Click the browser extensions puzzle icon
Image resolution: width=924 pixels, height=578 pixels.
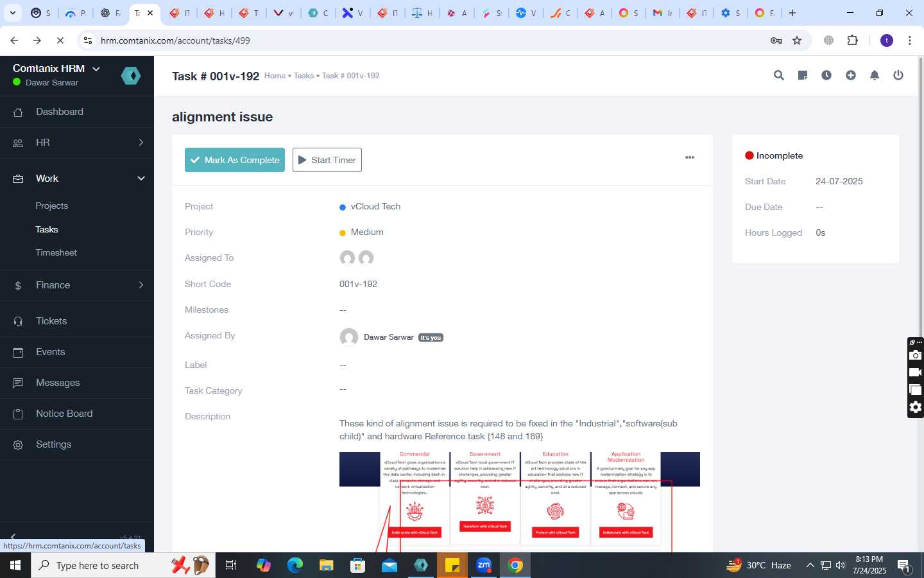tap(852, 40)
